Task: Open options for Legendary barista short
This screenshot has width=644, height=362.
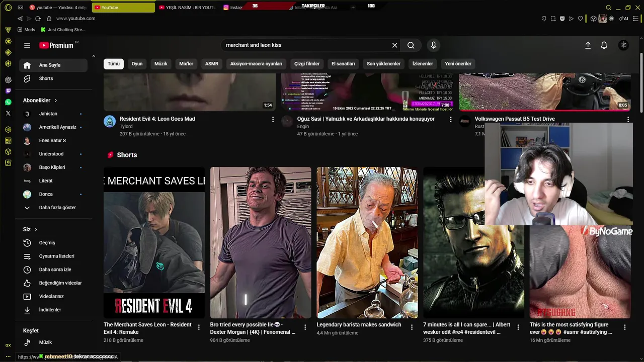Action: (x=412, y=327)
